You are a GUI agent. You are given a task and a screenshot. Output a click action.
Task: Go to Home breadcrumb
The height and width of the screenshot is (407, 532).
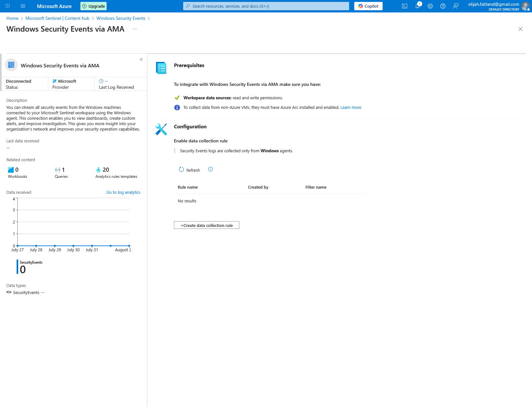pos(12,18)
